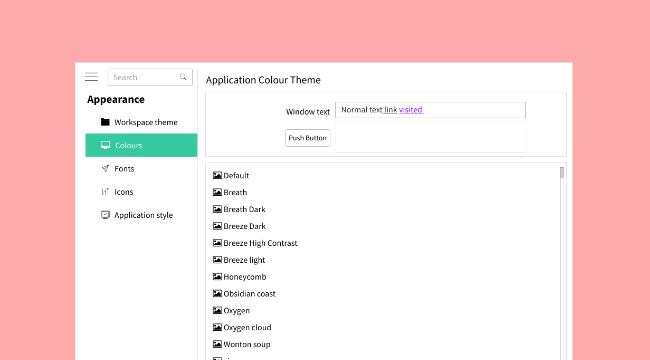Viewport: 650px width, 360px height.
Task: Click the Breath scheme preview icon
Action: tap(217, 192)
